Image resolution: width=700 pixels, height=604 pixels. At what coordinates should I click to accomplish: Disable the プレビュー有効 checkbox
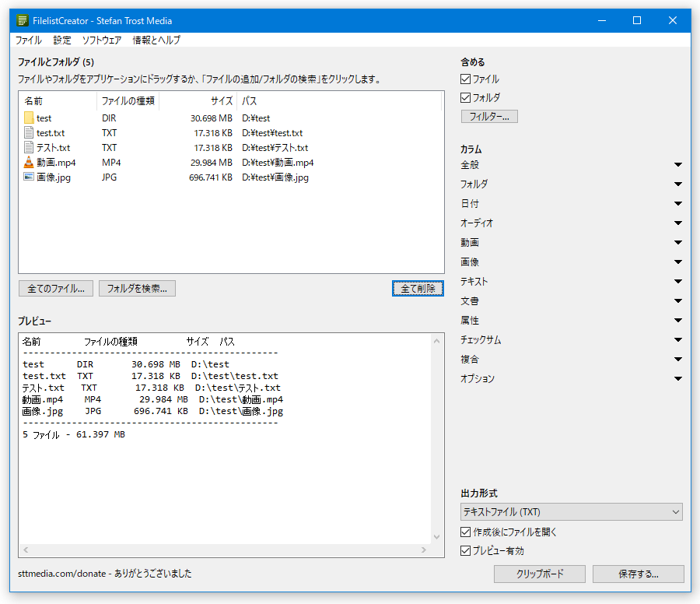[465, 551]
